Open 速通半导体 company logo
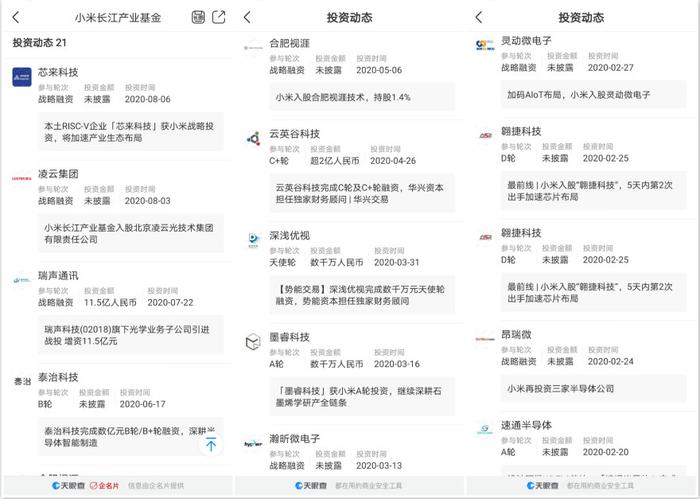This screenshot has width=700, height=499. (x=485, y=430)
